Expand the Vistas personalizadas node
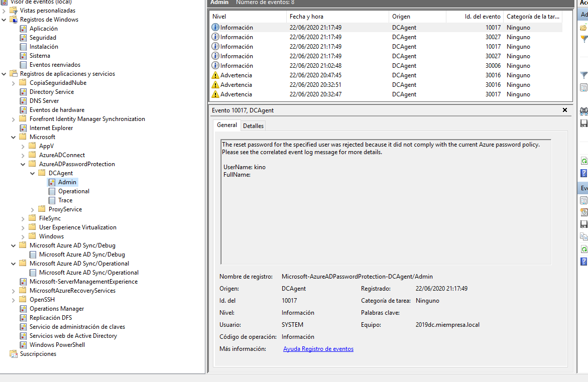This screenshot has width=588, height=382. click(4, 11)
